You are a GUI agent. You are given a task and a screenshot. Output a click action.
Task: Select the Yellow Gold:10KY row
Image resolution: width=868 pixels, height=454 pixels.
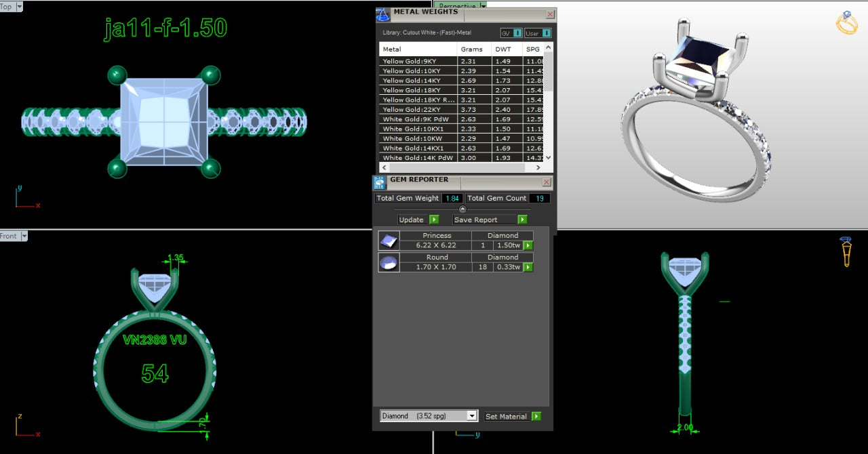(x=462, y=70)
